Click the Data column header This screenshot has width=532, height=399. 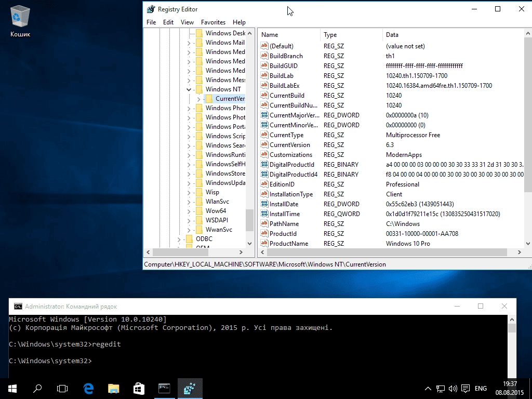[x=453, y=35]
